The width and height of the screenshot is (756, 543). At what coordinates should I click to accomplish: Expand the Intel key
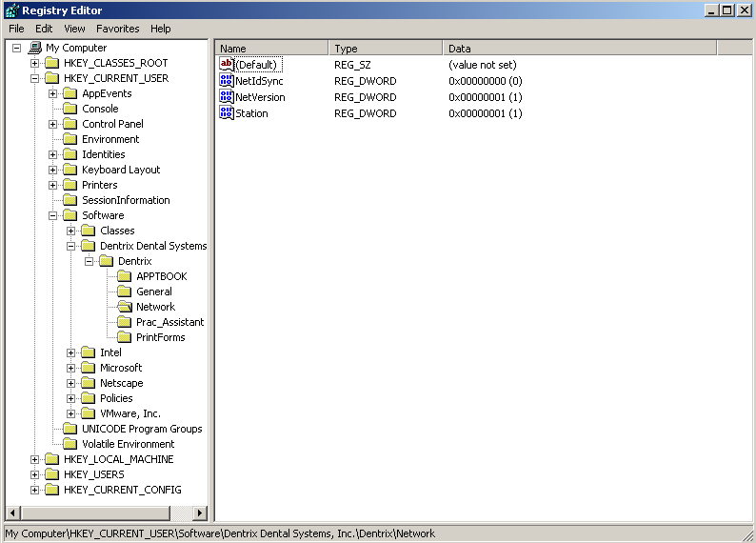70,353
